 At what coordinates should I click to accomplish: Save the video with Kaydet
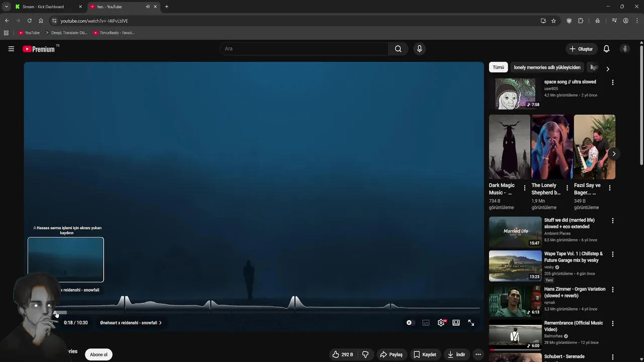(425, 354)
